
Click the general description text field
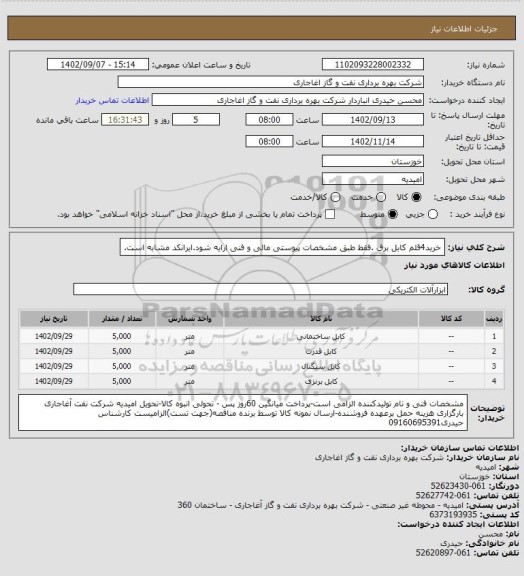coord(282,247)
